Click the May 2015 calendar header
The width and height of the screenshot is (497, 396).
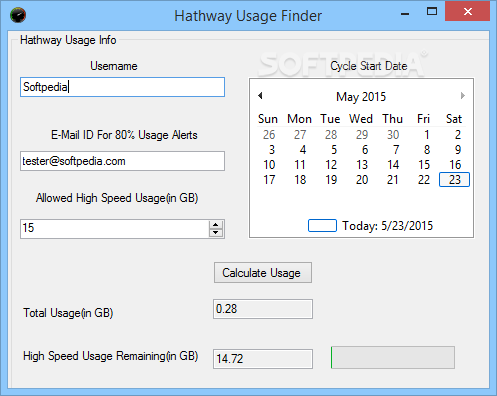pos(361,97)
